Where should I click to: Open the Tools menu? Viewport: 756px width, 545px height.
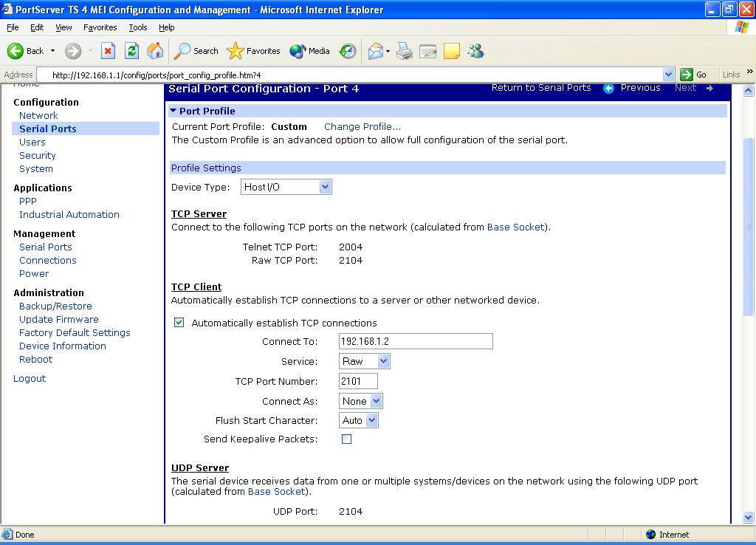pyautogui.click(x=138, y=27)
